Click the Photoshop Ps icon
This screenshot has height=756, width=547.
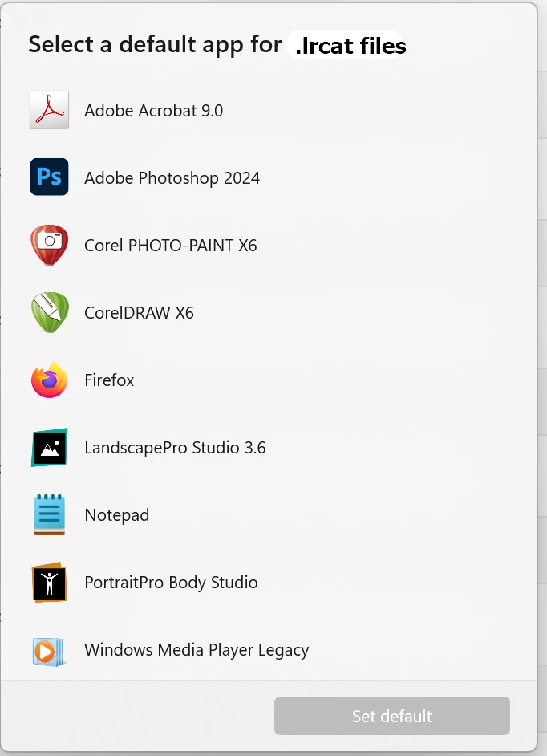point(49,177)
